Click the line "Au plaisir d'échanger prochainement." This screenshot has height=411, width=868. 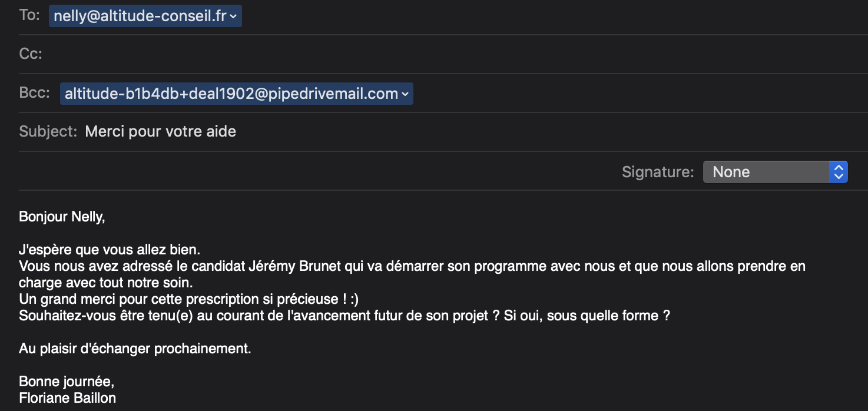pyautogui.click(x=135, y=349)
